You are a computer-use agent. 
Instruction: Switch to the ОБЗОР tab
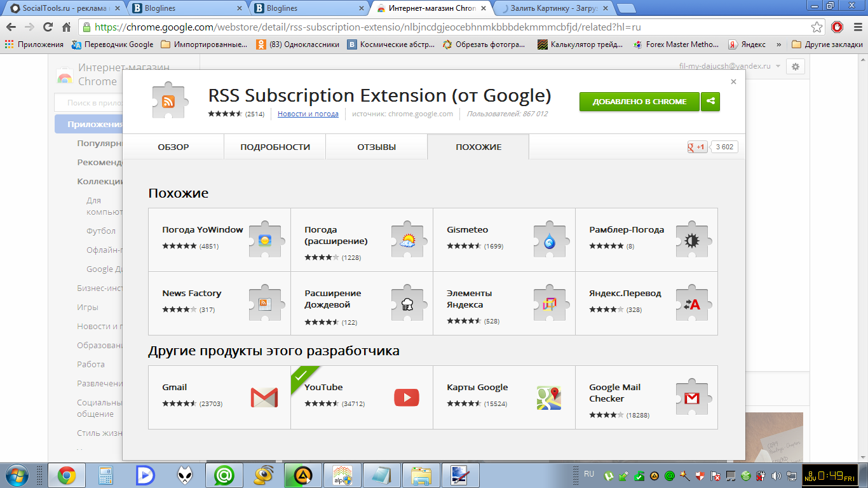click(173, 147)
